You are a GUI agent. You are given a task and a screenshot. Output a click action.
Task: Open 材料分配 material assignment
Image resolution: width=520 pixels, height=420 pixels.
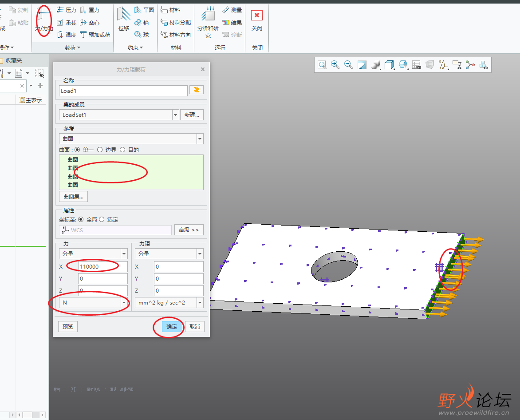click(175, 23)
